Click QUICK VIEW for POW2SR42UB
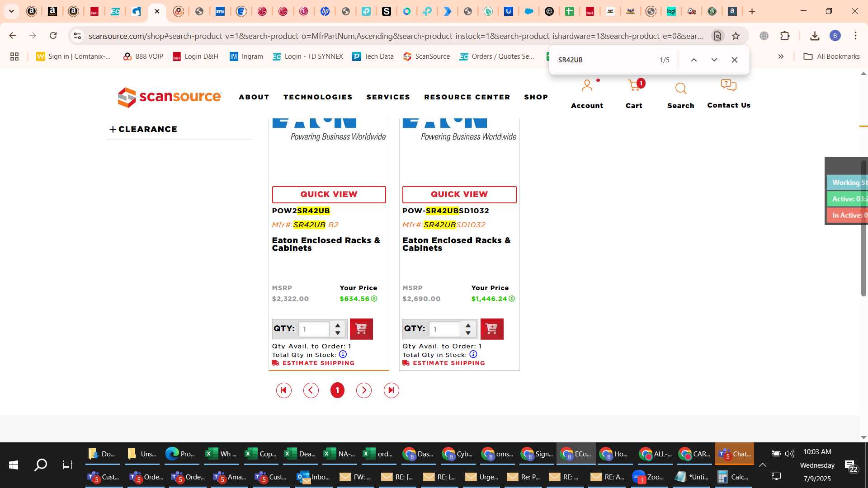This screenshot has height=488, width=868. point(329,194)
